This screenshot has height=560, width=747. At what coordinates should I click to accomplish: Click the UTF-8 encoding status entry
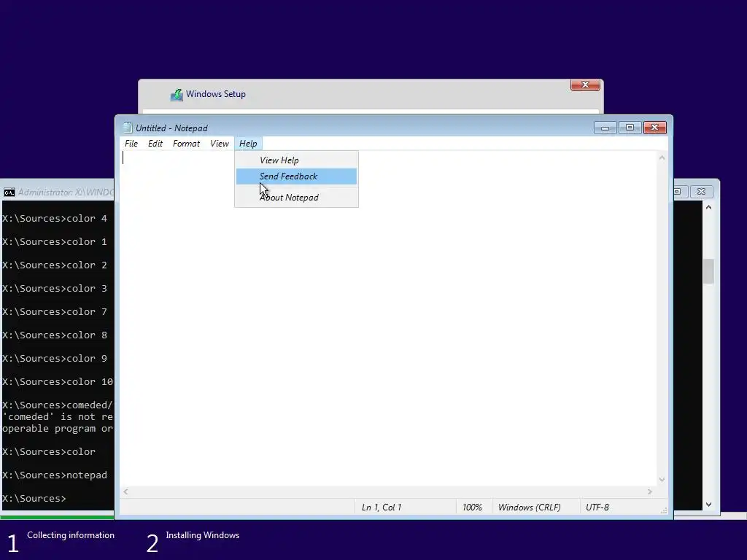[597, 507]
